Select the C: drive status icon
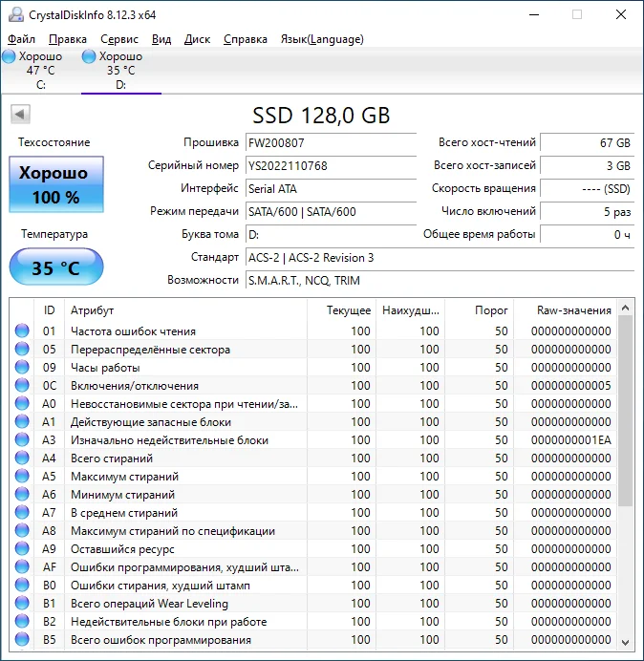644x661 pixels. [x=10, y=57]
